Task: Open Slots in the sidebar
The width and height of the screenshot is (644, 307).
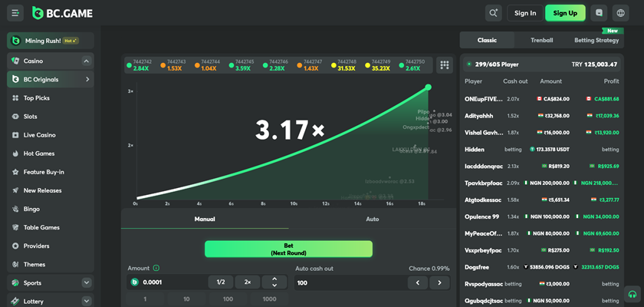Action: point(31,117)
